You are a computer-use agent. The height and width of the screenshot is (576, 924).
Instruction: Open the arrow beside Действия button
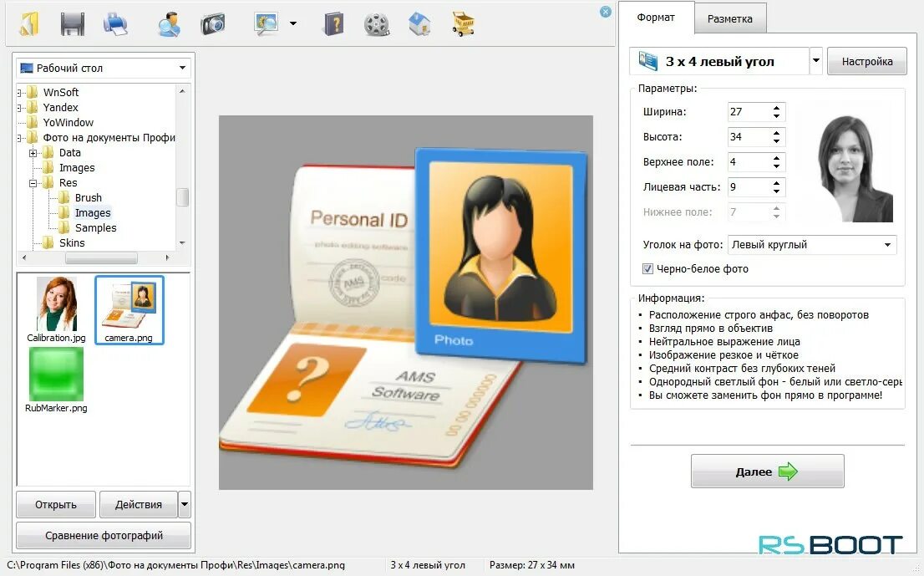(x=185, y=505)
